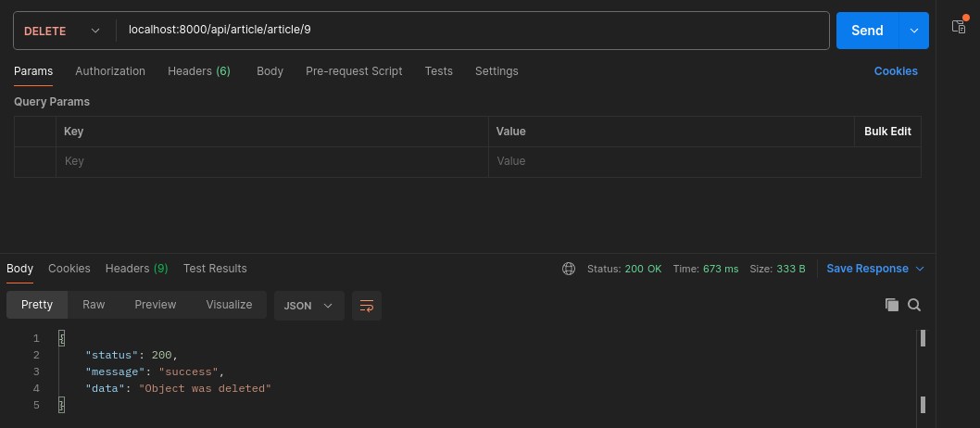Open the JSON format dropdown
980x428 pixels.
(x=308, y=305)
